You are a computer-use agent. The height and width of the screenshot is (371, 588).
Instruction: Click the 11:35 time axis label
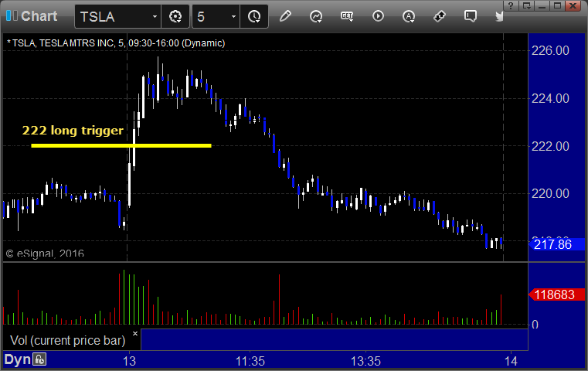click(250, 361)
